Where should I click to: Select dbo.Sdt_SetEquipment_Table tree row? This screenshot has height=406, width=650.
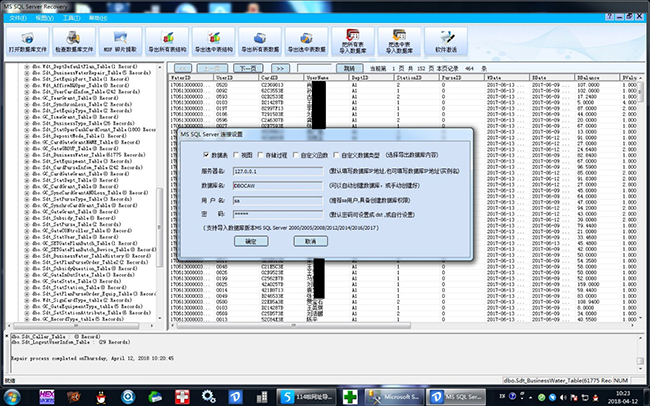point(82,161)
